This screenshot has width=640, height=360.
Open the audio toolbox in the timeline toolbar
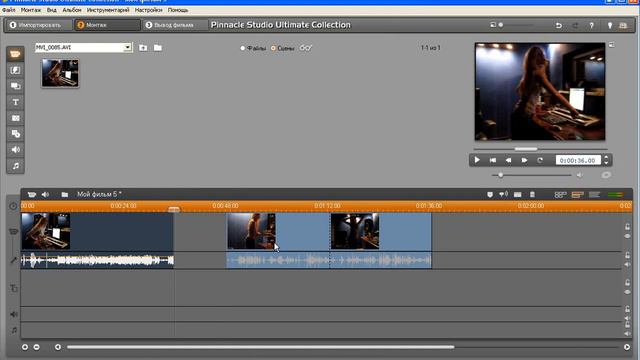[x=45, y=194]
